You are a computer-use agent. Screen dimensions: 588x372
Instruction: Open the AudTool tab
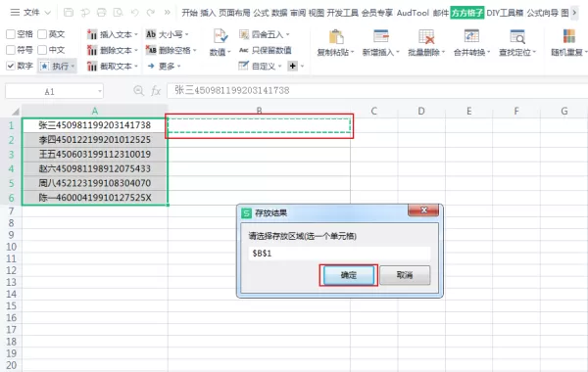[x=413, y=13]
